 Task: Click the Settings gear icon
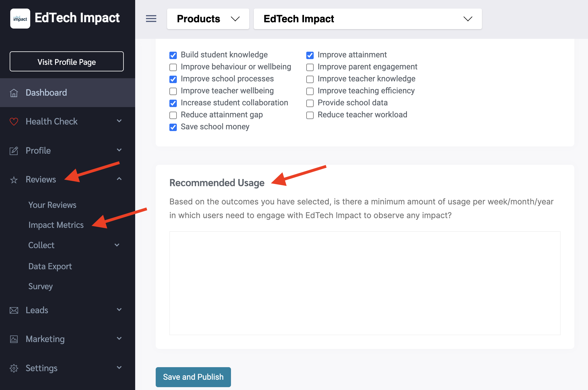[x=14, y=368]
